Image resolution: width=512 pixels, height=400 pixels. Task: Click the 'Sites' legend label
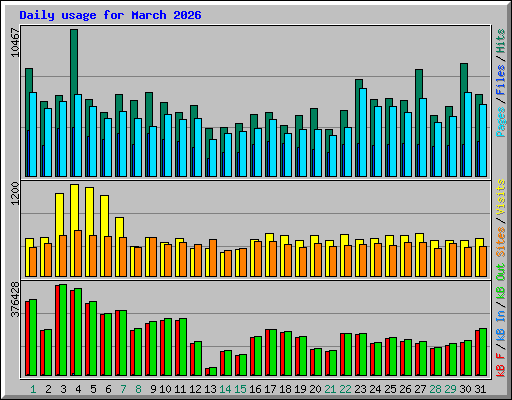tap(500, 242)
